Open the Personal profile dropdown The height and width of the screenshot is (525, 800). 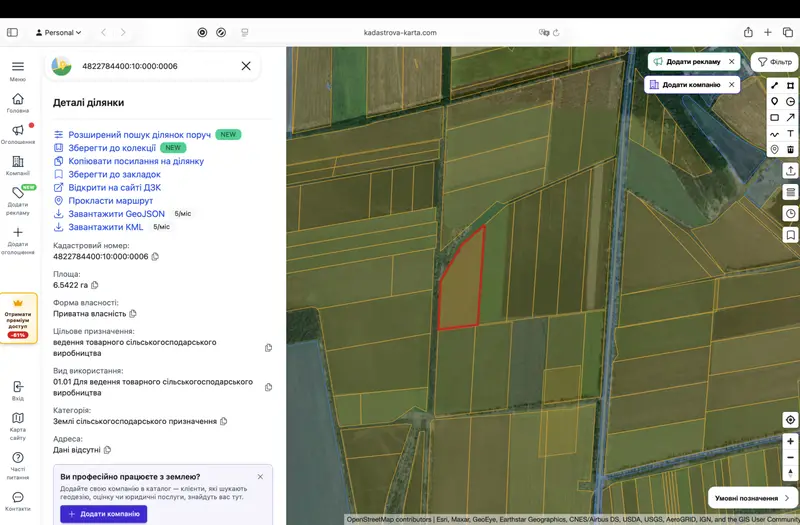coord(58,33)
